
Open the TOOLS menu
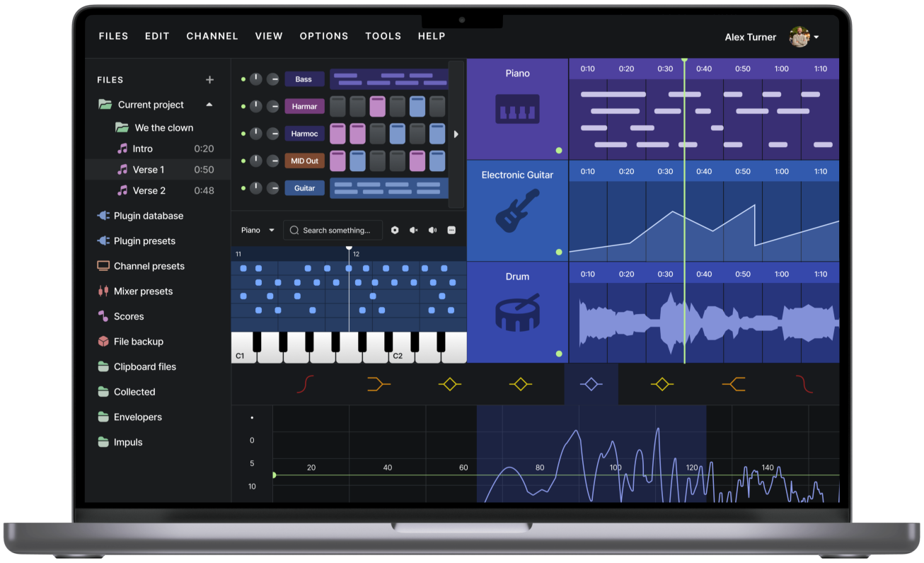[383, 36]
